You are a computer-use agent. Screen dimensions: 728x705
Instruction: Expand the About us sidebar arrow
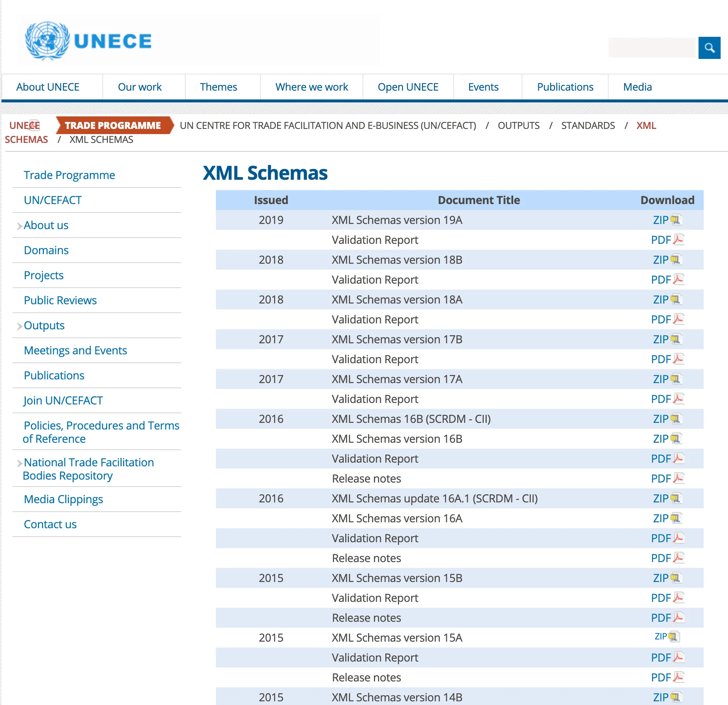[19, 226]
